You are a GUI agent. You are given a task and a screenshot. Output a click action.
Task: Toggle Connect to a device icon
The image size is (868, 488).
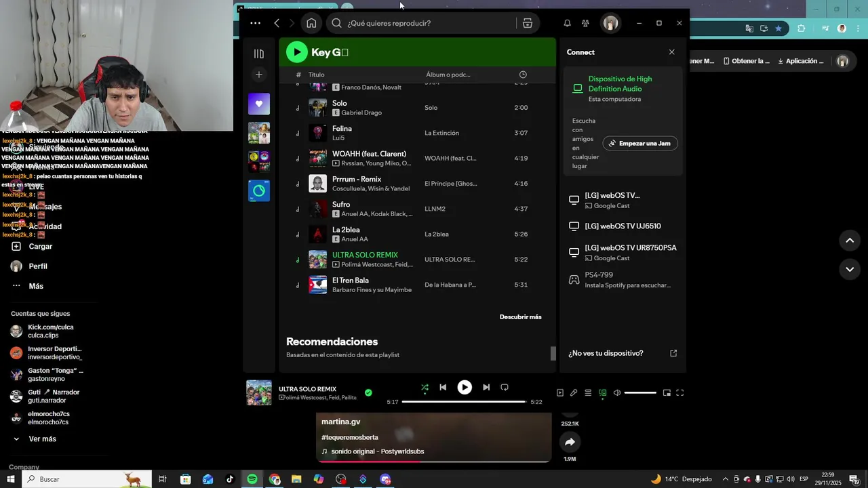603,392
